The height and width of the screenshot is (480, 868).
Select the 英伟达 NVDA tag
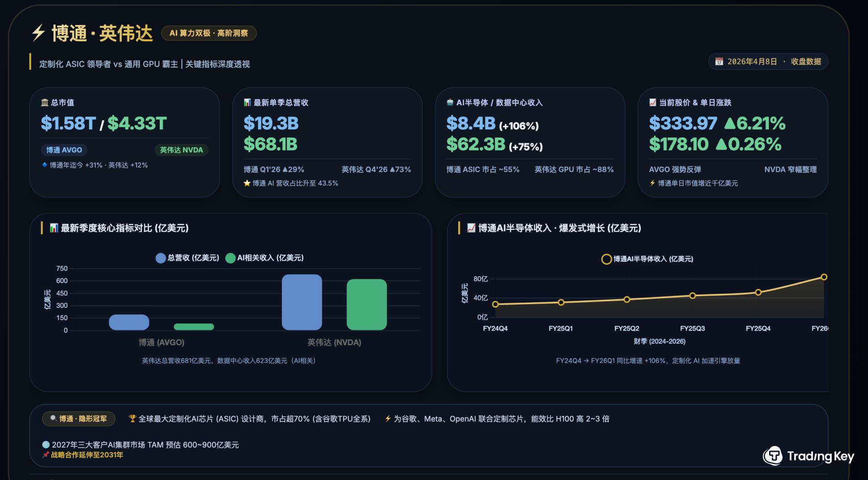(181, 150)
